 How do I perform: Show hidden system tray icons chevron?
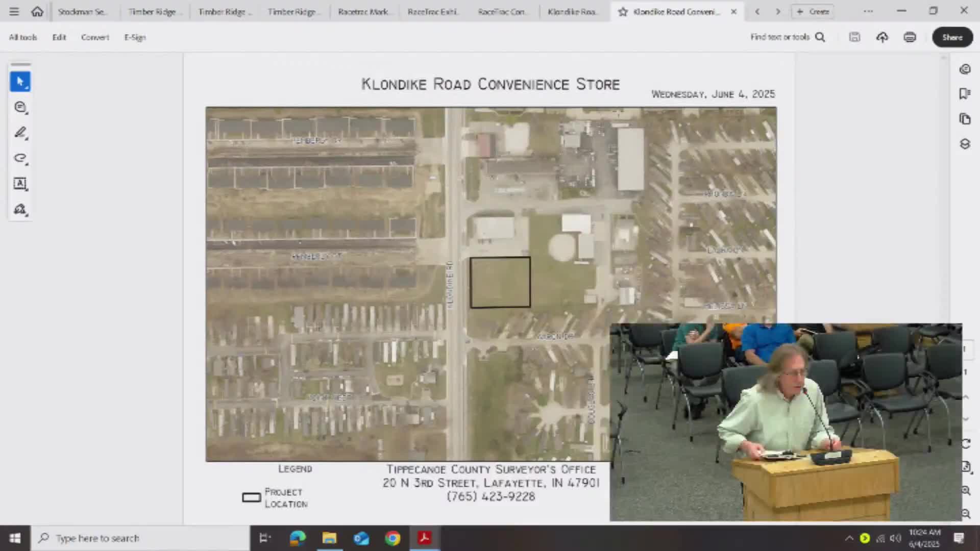pos(849,538)
